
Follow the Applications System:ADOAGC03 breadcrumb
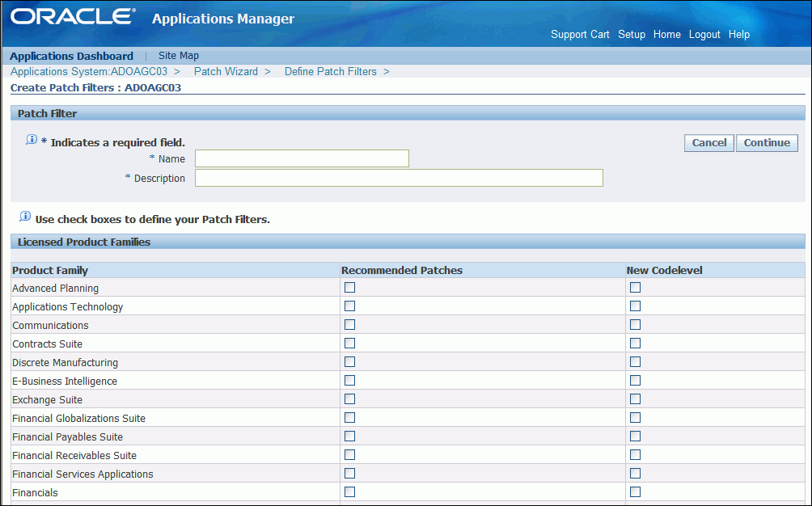(89, 72)
